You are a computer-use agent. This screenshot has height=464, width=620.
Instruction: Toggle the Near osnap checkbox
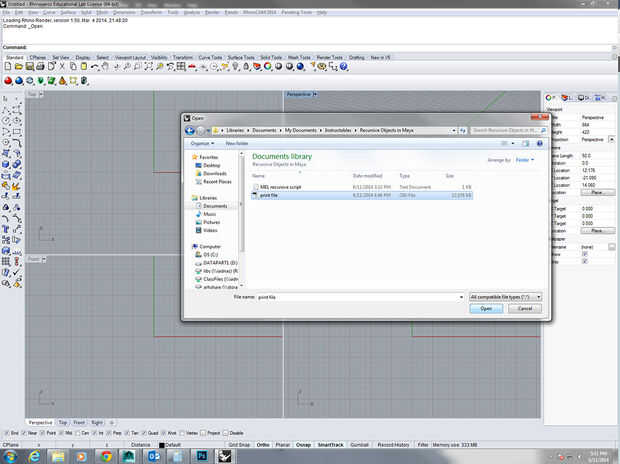[22, 433]
